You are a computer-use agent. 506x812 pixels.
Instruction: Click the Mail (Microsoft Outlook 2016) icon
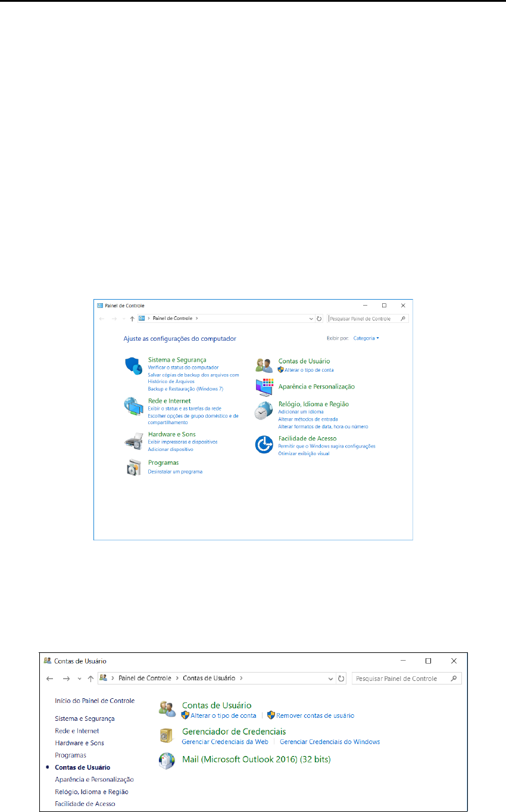[x=167, y=760]
